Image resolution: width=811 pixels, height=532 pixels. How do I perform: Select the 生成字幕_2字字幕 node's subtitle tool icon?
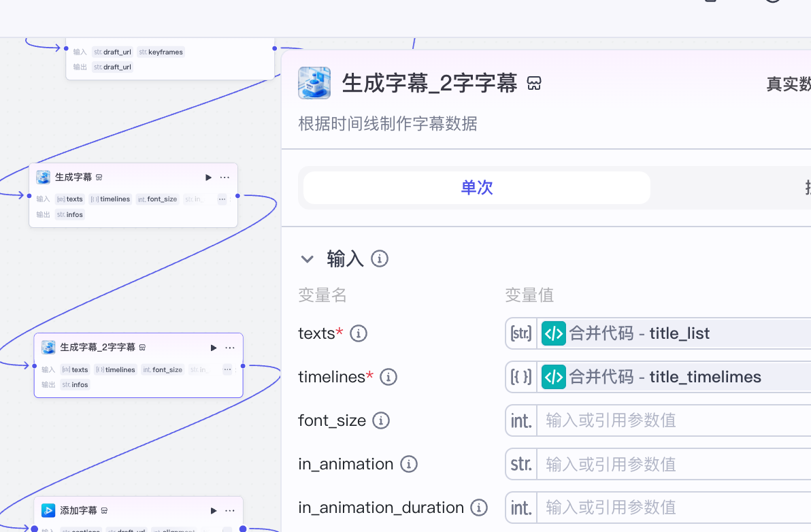314,82
